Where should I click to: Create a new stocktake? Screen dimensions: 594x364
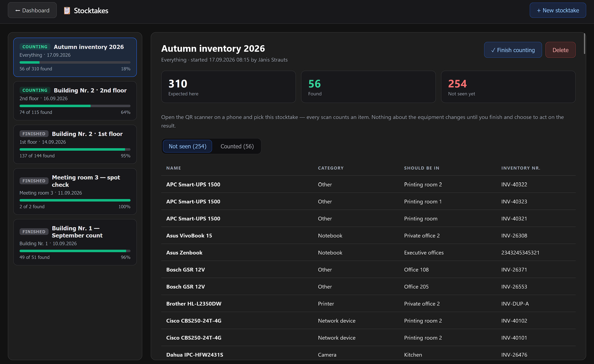click(558, 10)
